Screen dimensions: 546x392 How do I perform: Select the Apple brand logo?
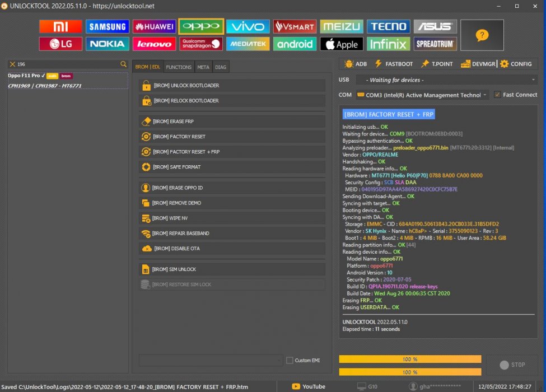[341, 44]
